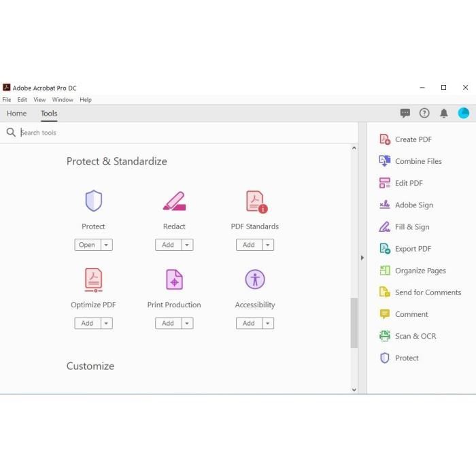Click the scroll up arrow in the tools list
Image resolution: width=476 pixels, height=476 pixels.
click(x=354, y=148)
